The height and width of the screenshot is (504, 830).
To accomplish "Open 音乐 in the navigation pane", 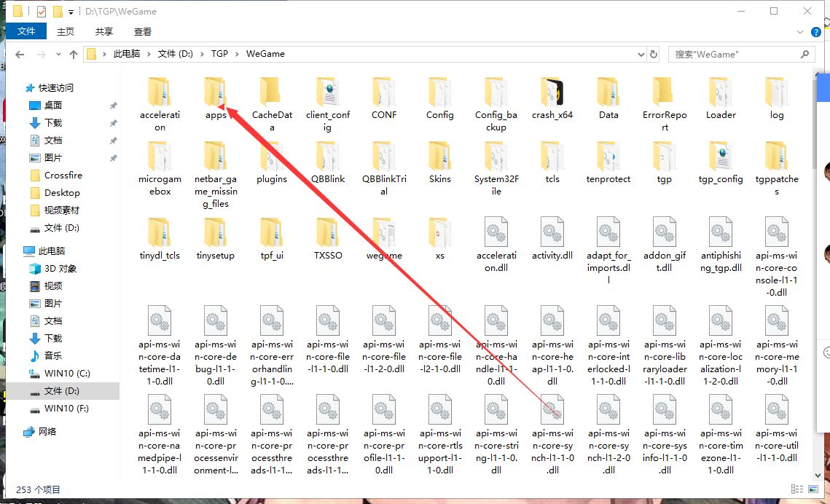I will [53, 355].
